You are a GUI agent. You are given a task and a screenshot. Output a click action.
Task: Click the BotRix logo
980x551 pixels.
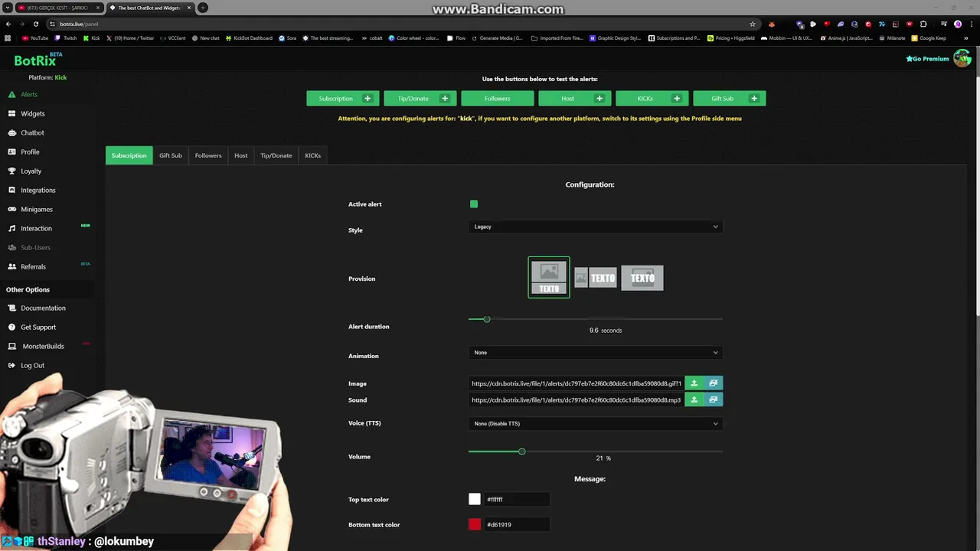click(x=38, y=60)
